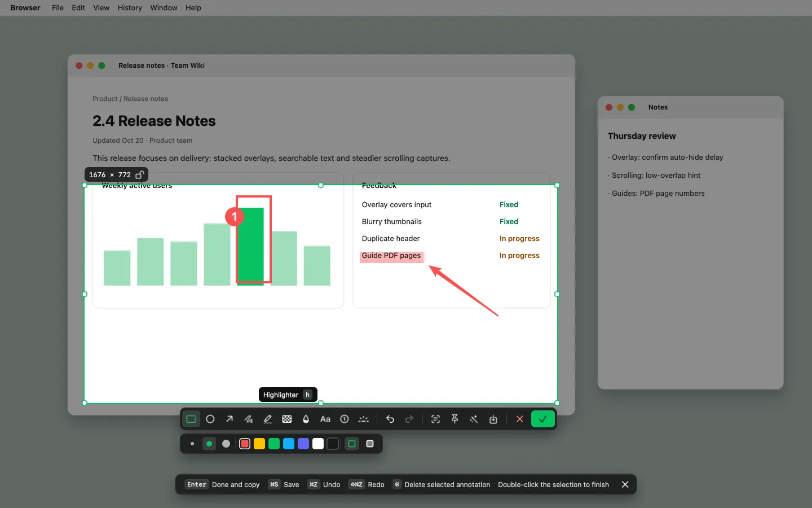The image size is (812, 508).
Task: Dismiss the keyboard shortcuts hint bar
Action: click(625, 484)
